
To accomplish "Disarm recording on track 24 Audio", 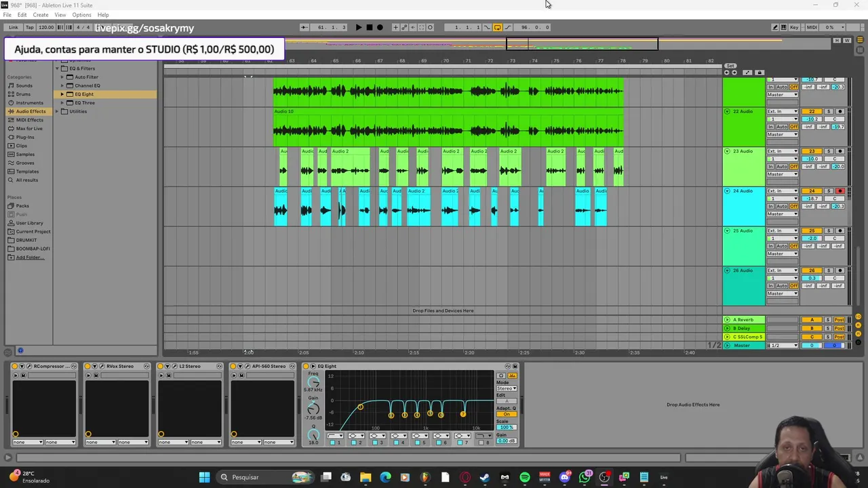I will pos(840,191).
